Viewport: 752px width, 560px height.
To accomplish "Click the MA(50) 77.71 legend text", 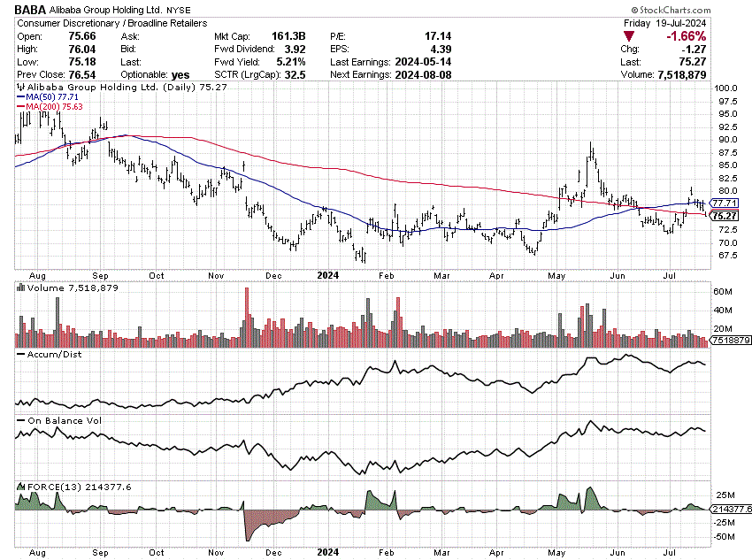I will [52, 97].
